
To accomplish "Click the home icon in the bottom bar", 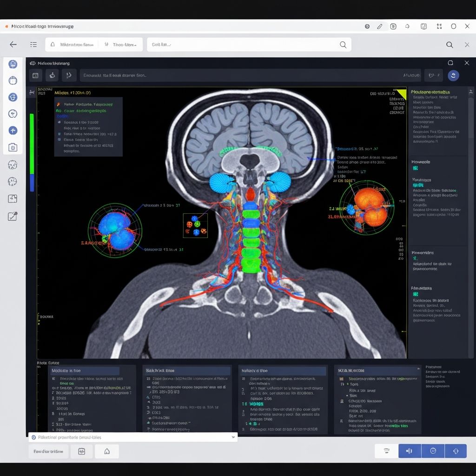I will click(107, 451).
